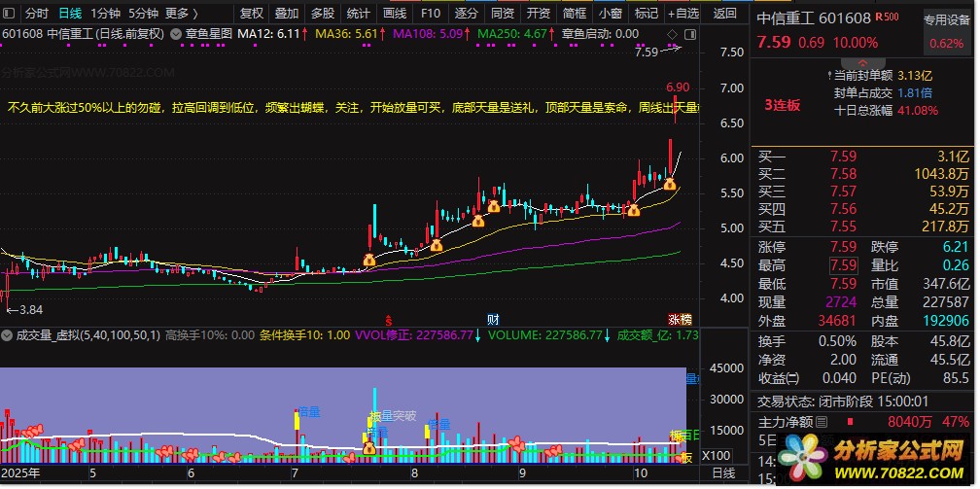Click the icon beside 主力净额 label
Image resolution: width=980 pixels, height=489 pixels.
click(x=822, y=421)
